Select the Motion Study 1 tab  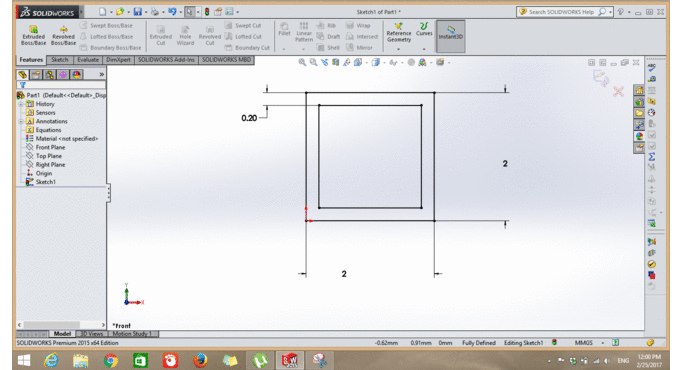click(132, 334)
